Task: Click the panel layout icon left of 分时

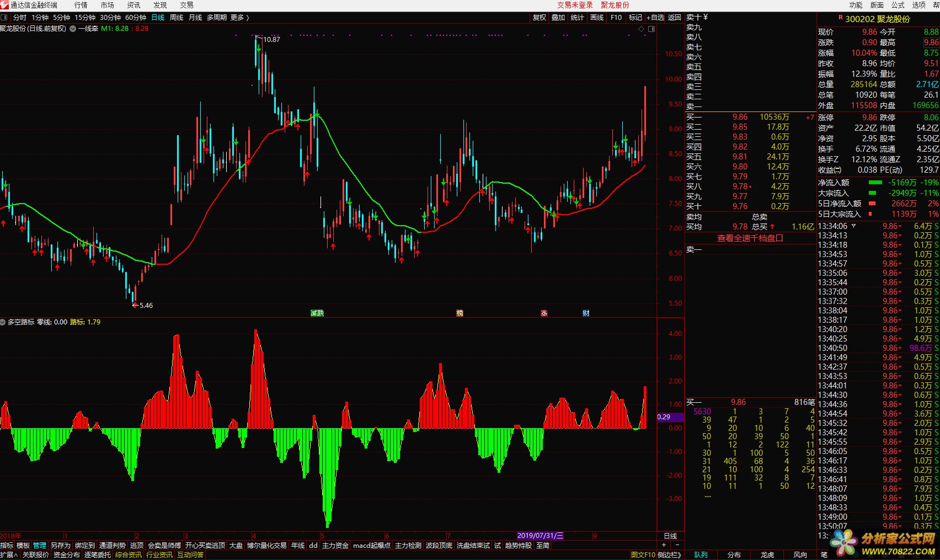Action: 5,18
